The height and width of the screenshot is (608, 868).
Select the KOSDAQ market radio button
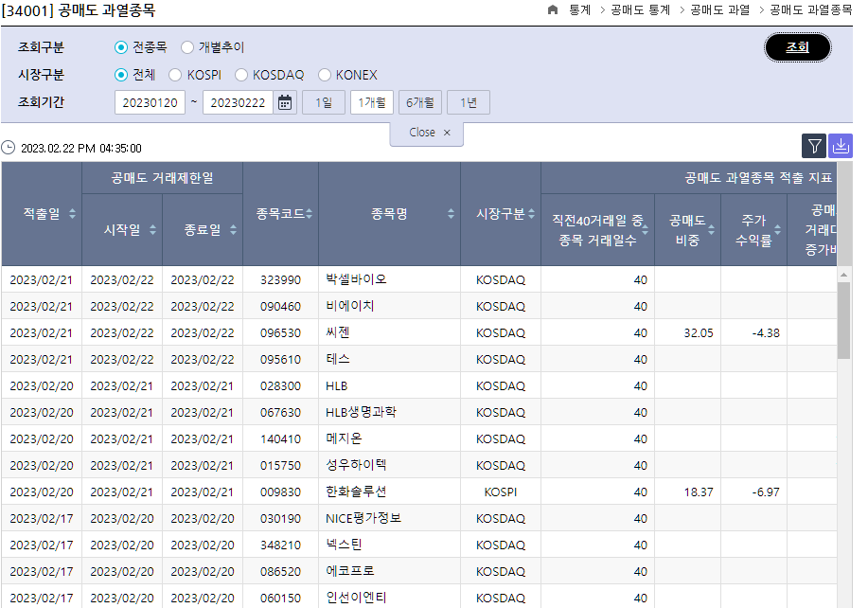[x=241, y=75]
